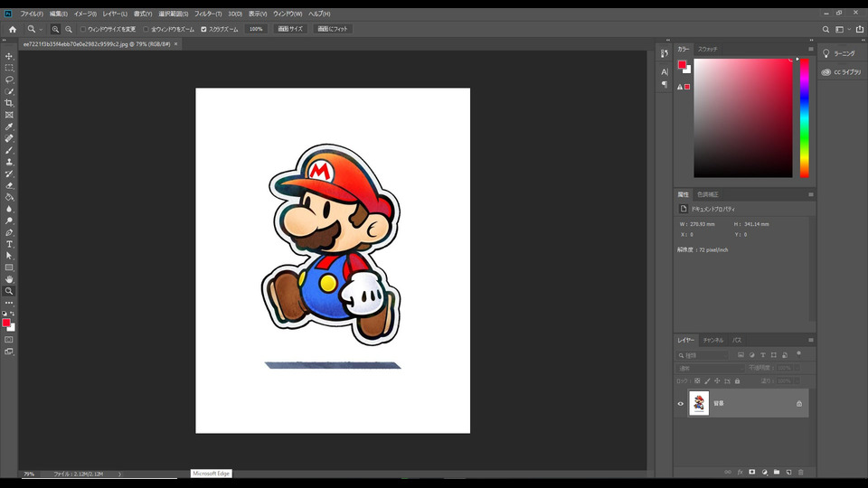This screenshot has width=868, height=488.
Task: Open ラーニング panel
Action: click(x=839, y=53)
